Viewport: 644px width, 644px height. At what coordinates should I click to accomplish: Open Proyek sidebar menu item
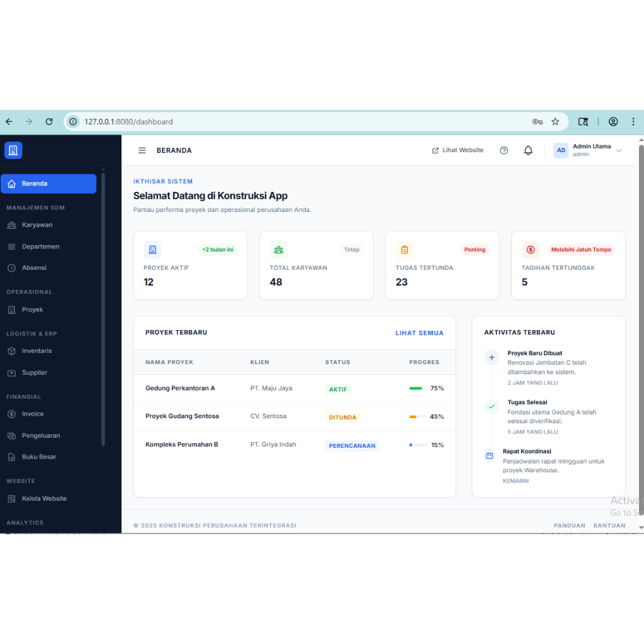point(48,309)
